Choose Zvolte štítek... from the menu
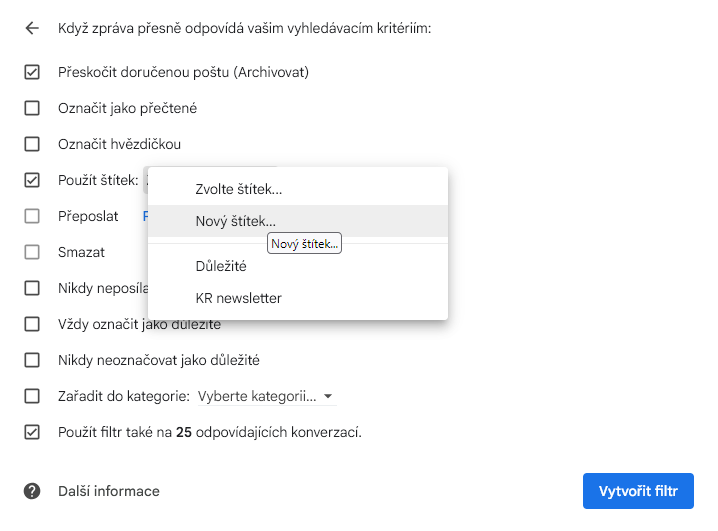 (x=239, y=189)
